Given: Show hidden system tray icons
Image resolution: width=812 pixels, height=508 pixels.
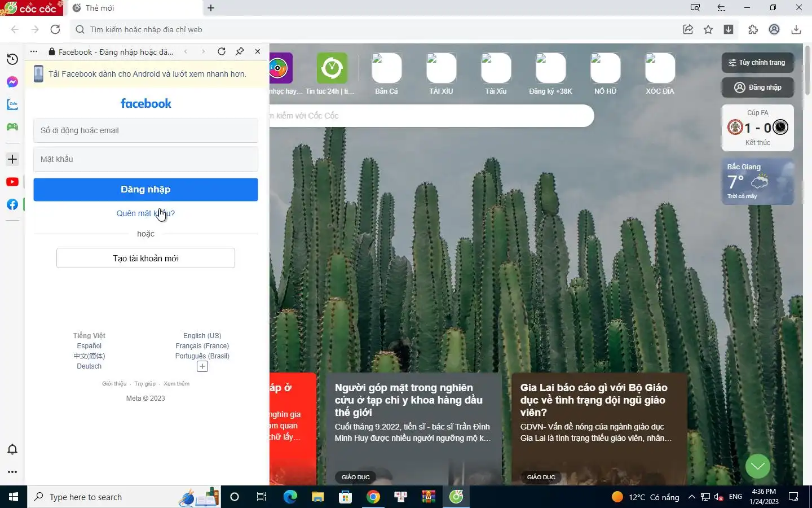Looking at the screenshot, I should [x=691, y=497].
